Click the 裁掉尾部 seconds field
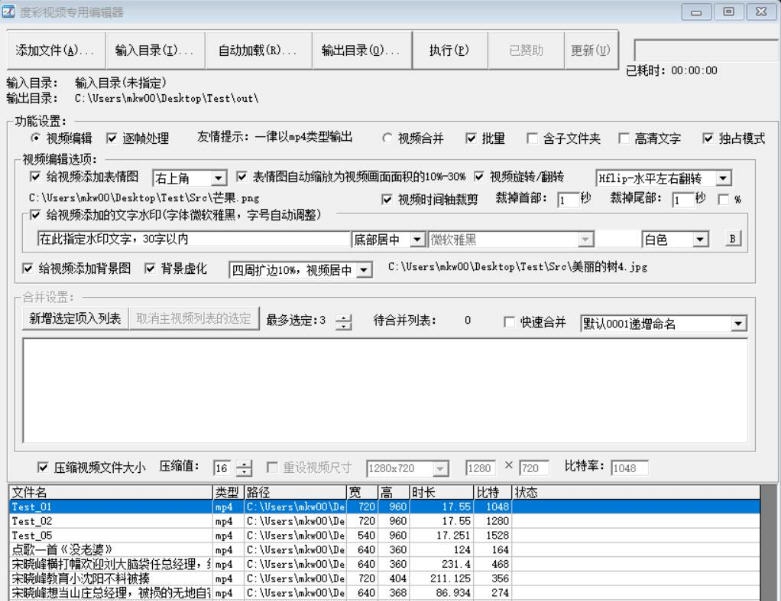 [x=683, y=199]
